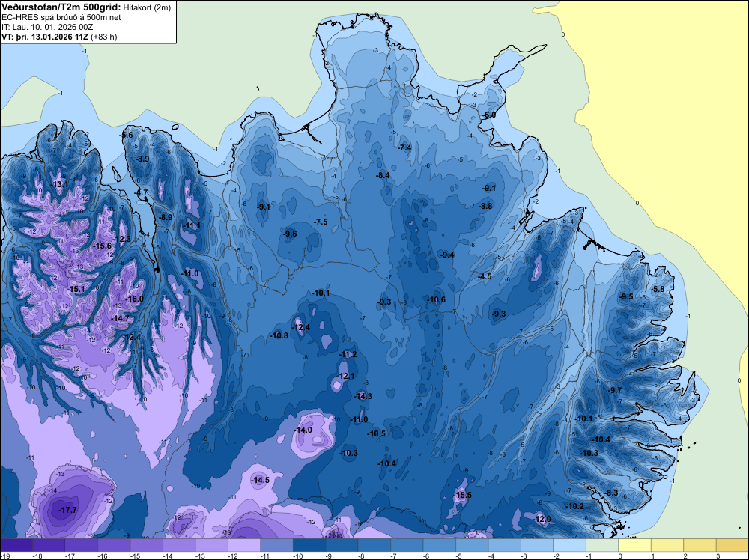Click the -10.2 temperature label
Viewport: 749px width, 560px height.
574,506
